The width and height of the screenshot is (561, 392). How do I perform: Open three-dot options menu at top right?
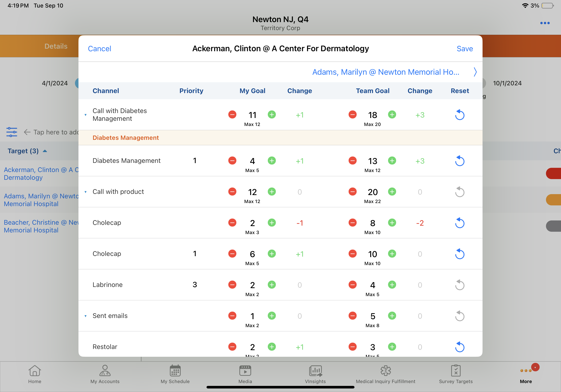(x=545, y=23)
